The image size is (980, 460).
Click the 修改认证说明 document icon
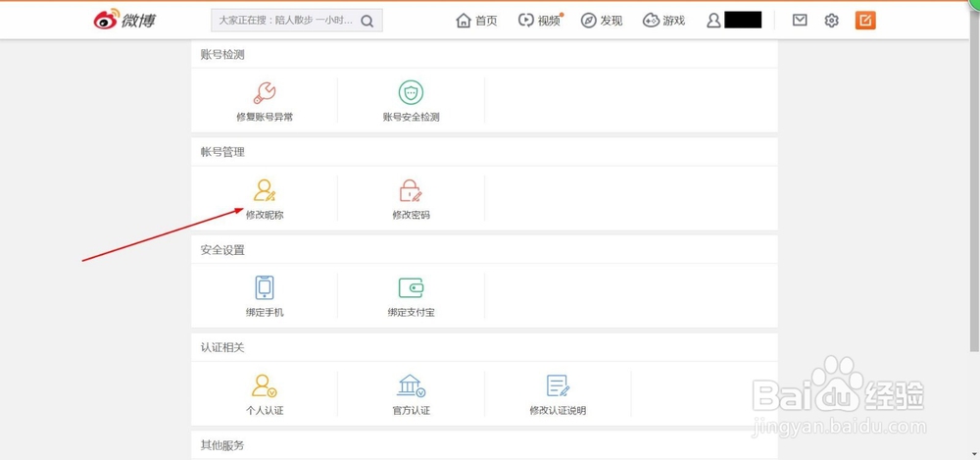[559, 385]
